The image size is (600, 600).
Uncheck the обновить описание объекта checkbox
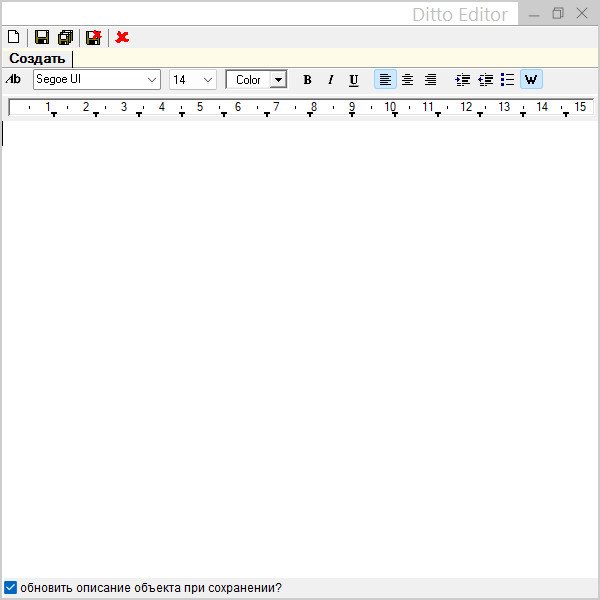pyautogui.click(x=11, y=587)
